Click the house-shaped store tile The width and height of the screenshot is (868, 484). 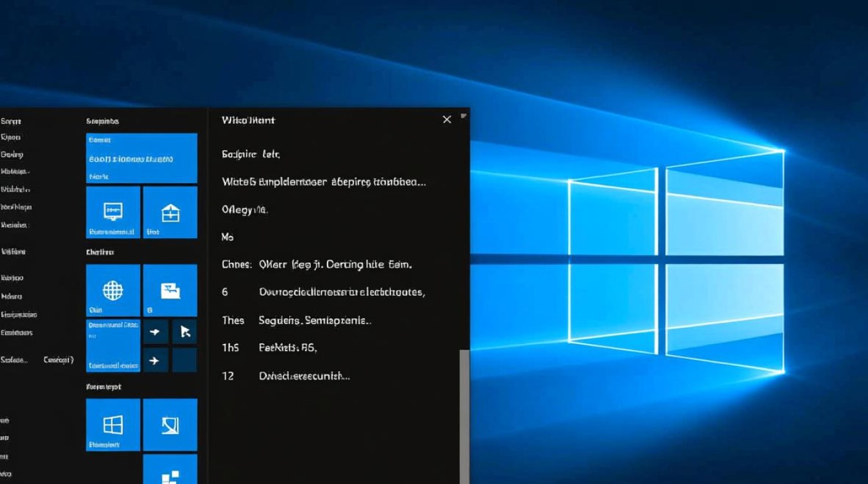pyautogui.click(x=170, y=212)
